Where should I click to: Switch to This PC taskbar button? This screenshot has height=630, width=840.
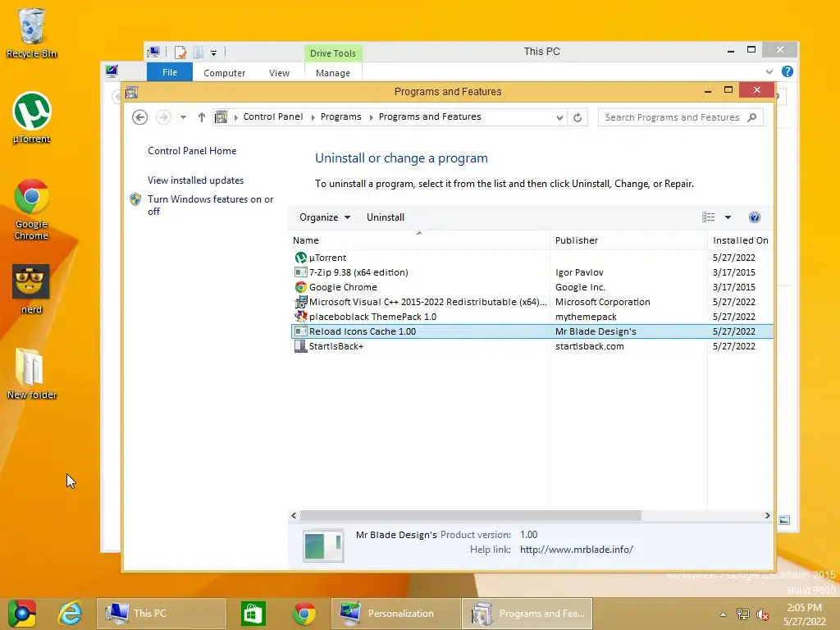click(162, 614)
